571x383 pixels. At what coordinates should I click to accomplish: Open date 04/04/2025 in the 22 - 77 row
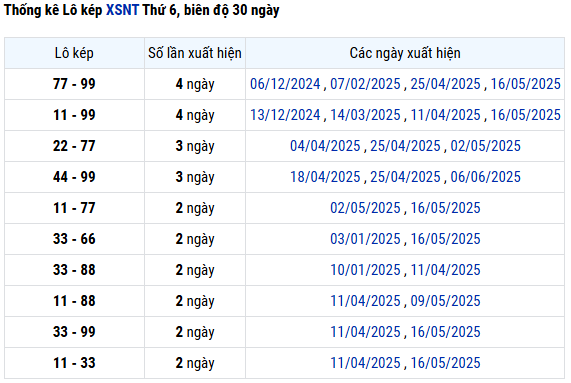[325, 146]
